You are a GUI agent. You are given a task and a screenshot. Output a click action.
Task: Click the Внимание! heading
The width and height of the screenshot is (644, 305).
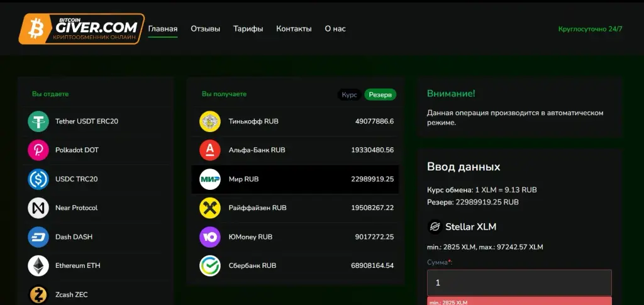(451, 94)
